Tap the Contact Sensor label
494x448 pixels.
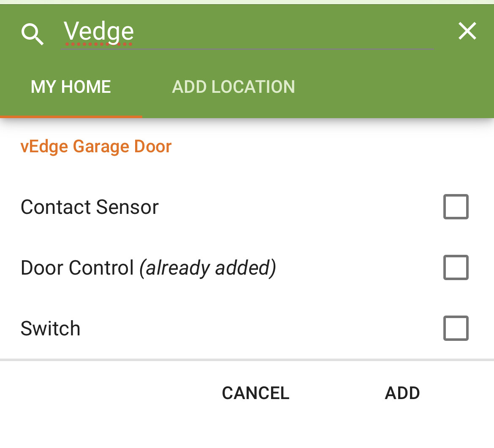(x=90, y=207)
